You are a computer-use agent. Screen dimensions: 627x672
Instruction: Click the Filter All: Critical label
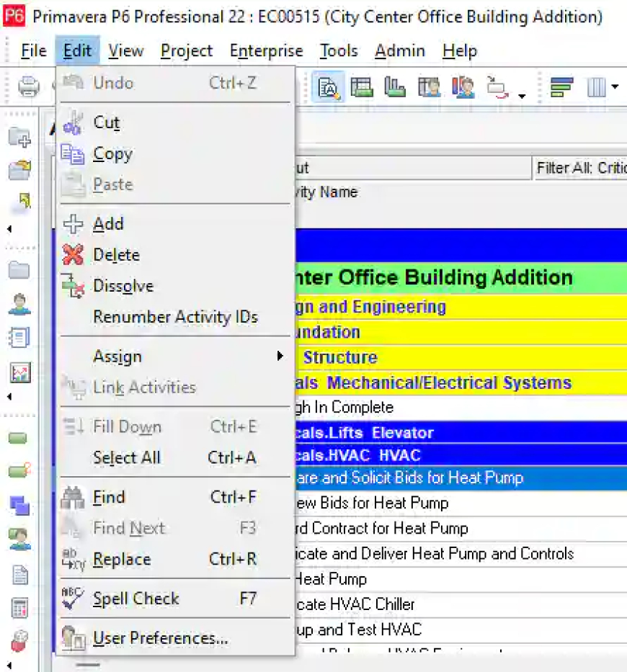tap(582, 168)
